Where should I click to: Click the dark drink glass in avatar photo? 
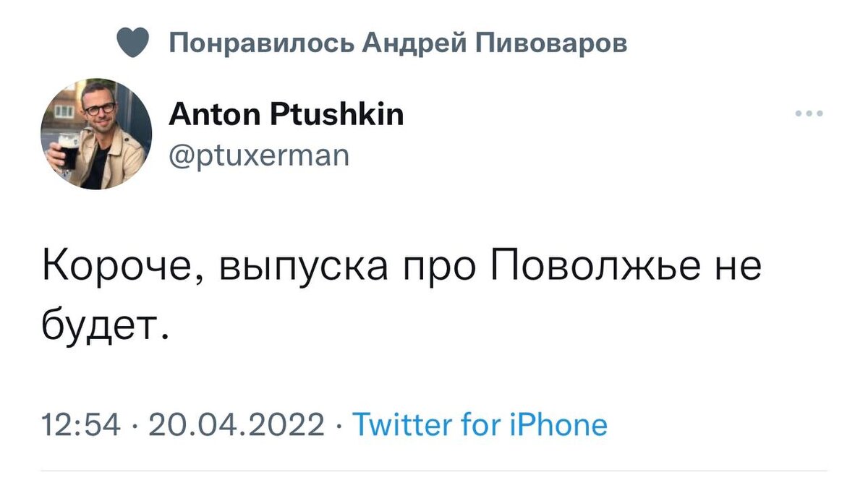[67, 153]
